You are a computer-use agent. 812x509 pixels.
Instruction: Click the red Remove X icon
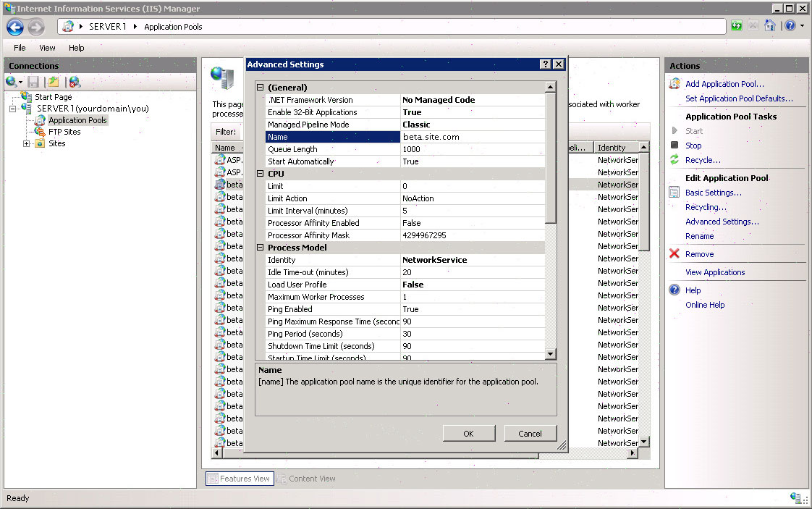(674, 253)
